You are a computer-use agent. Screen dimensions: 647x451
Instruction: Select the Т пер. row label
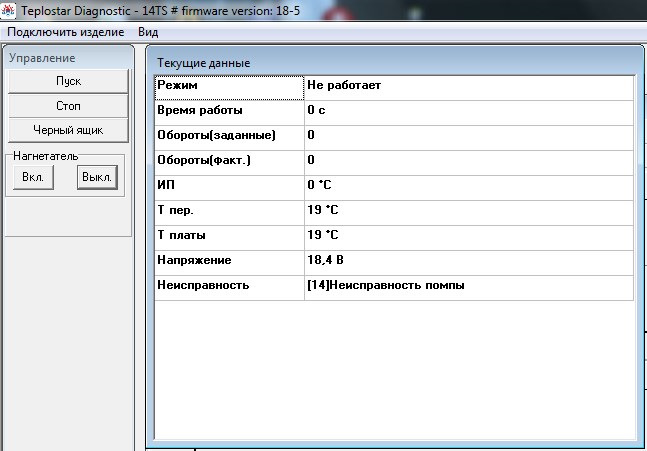click(229, 213)
